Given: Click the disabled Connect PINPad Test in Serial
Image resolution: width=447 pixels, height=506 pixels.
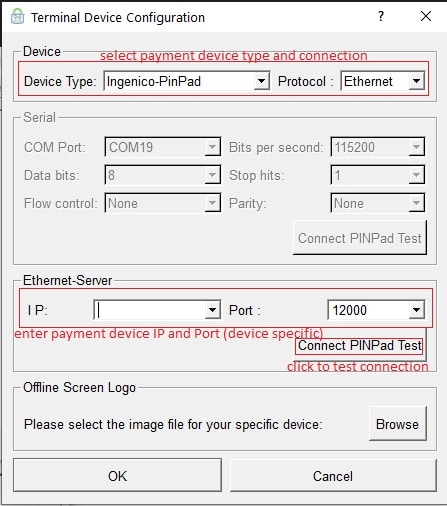Looking at the screenshot, I should tap(360, 238).
